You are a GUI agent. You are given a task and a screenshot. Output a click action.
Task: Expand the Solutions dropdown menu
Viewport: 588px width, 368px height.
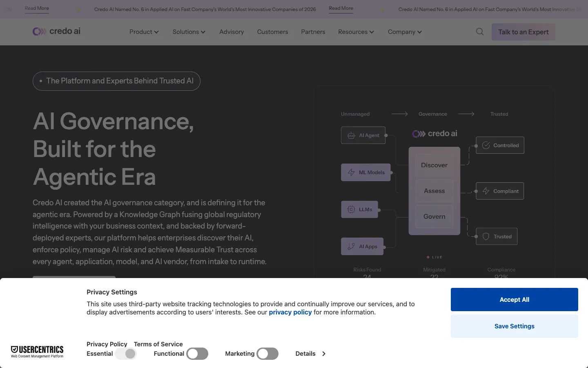coord(189,32)
